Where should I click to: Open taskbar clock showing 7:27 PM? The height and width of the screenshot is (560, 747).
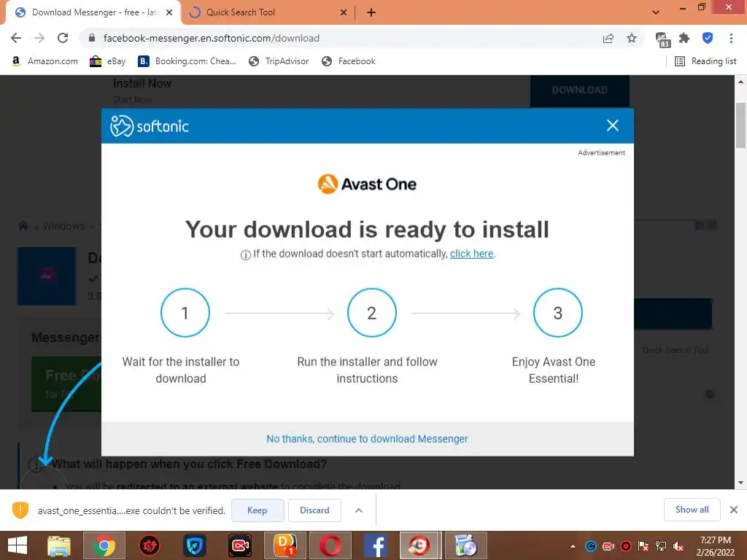click(715, 546)
